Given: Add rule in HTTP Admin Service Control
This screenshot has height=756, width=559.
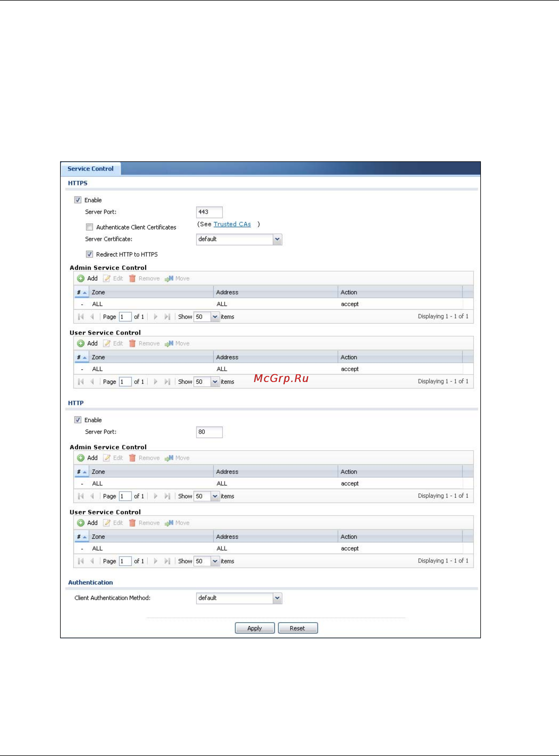Looking at the screenshot, I should pyautogui.click(x=87, y=458).
